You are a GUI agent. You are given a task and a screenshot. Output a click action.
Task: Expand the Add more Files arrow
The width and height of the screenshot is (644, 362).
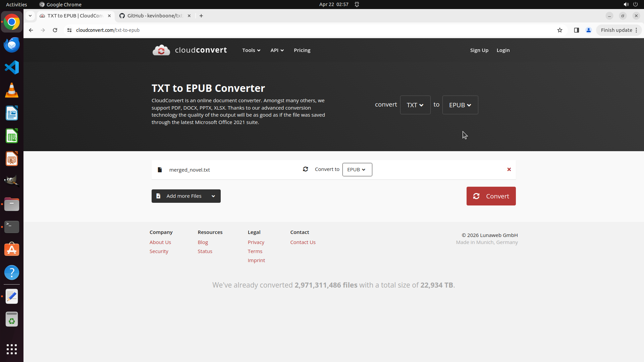pos(213,196)
